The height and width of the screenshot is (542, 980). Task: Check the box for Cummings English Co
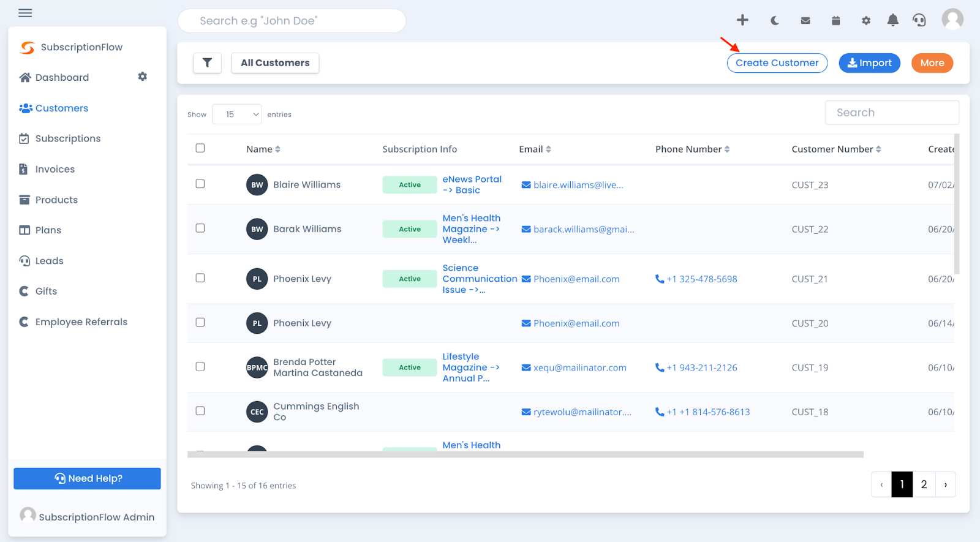tap(200, 410)
